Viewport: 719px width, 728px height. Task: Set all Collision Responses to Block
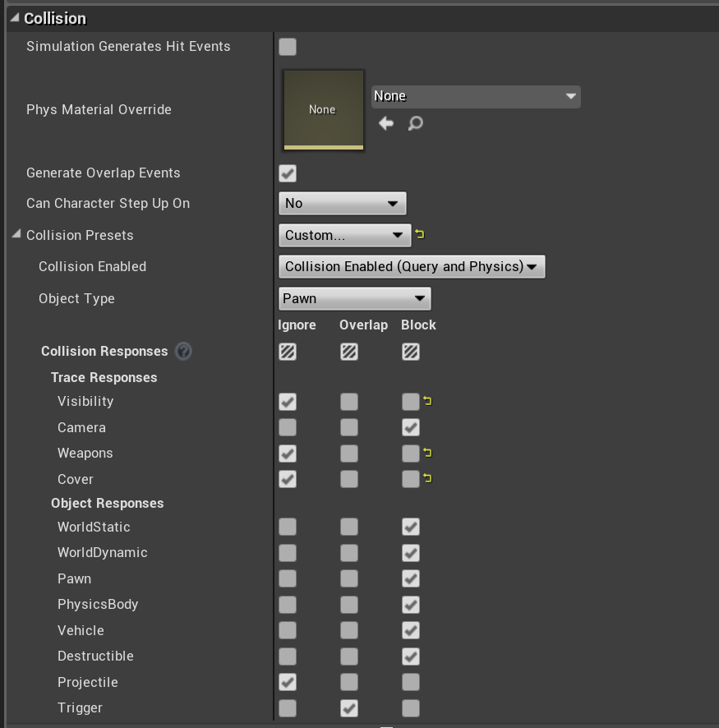coord(411,352)
